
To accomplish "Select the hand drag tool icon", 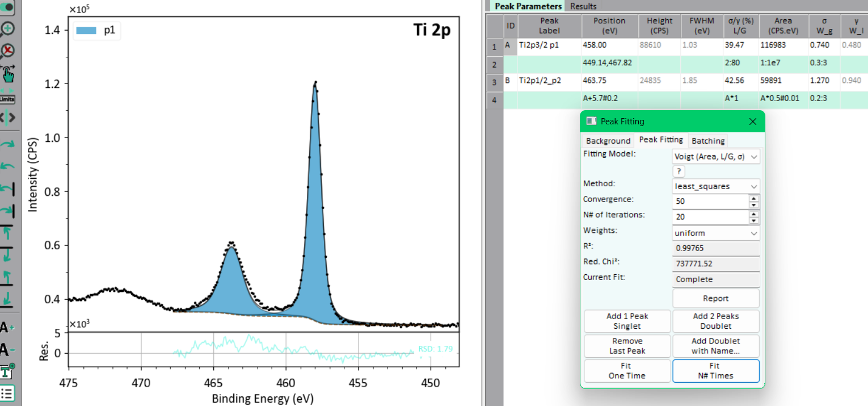I will 7,74.
